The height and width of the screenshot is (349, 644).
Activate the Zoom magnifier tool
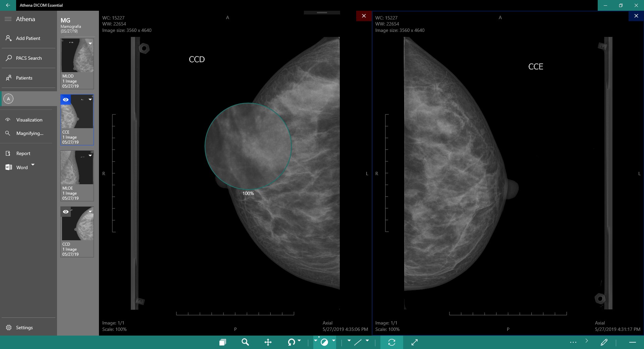click(245, 342)
